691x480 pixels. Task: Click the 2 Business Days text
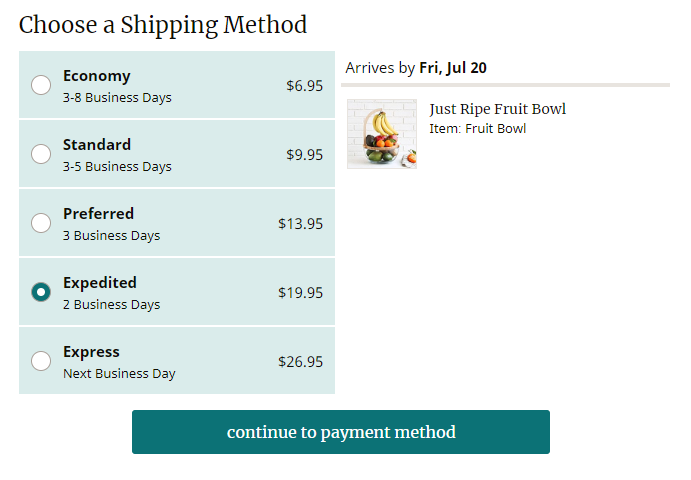pos(111,305)
